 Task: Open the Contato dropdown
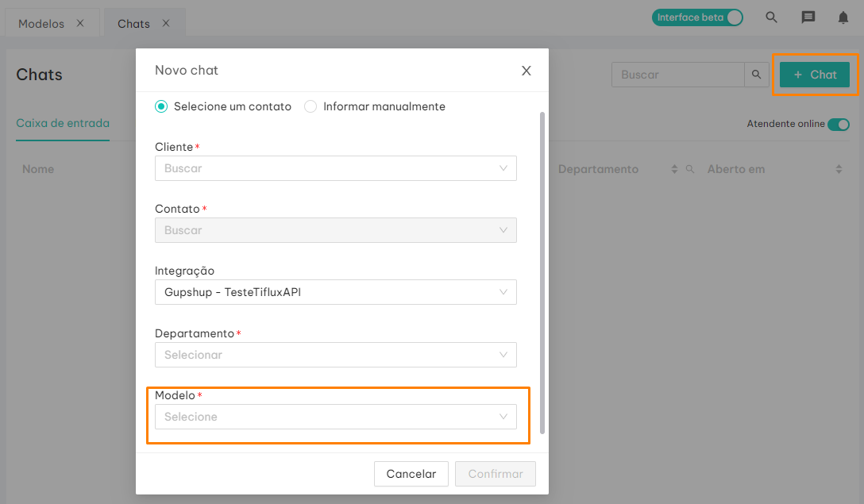click(x=336, y=230)
